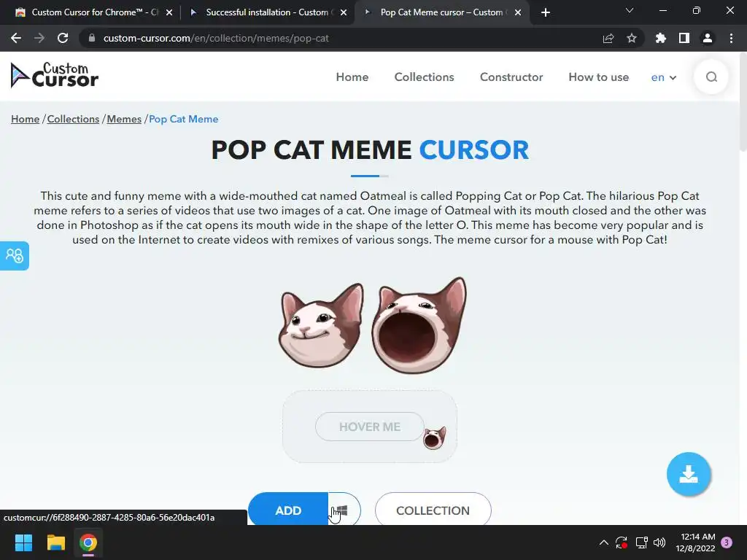Click the Windows icon next to ADD
Screen dimensions: 747x560
click(344, 510)
